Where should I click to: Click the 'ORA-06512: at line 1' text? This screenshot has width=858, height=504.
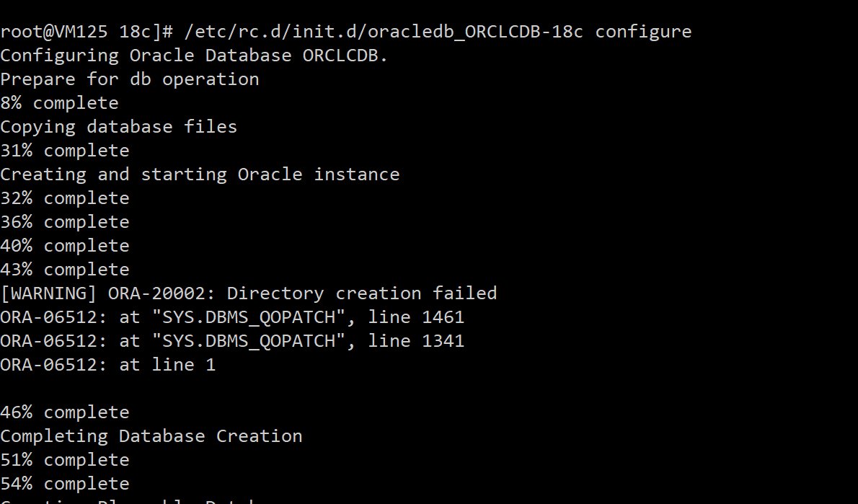pos(108,364)
